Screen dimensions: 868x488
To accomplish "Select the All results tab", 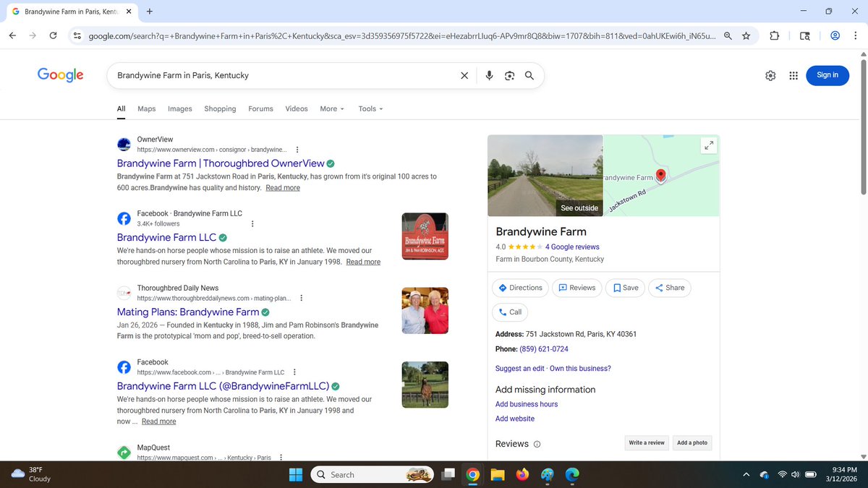I will [x=122, y=108].
